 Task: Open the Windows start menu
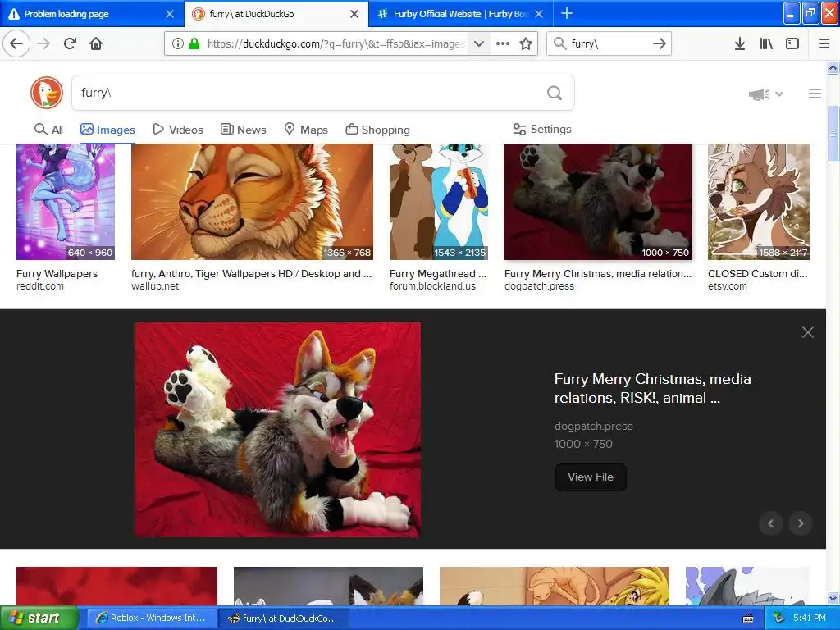39,619
